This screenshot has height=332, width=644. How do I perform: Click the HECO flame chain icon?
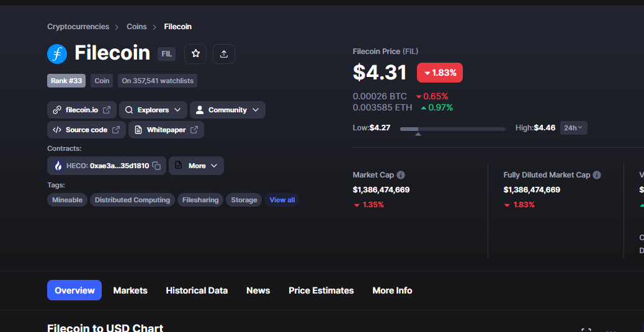pyautogui.click(x=58, y=166)
